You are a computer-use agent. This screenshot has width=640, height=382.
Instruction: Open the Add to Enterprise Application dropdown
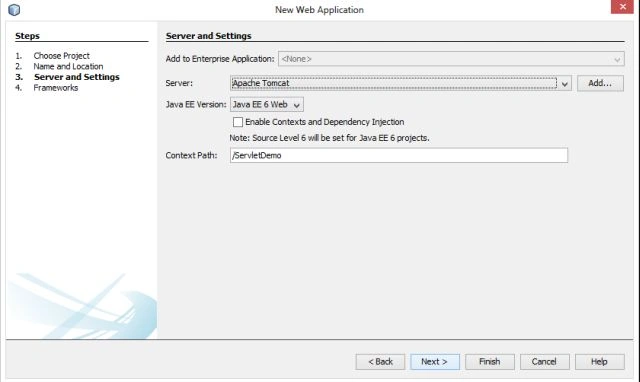click(x=451, y=59)
